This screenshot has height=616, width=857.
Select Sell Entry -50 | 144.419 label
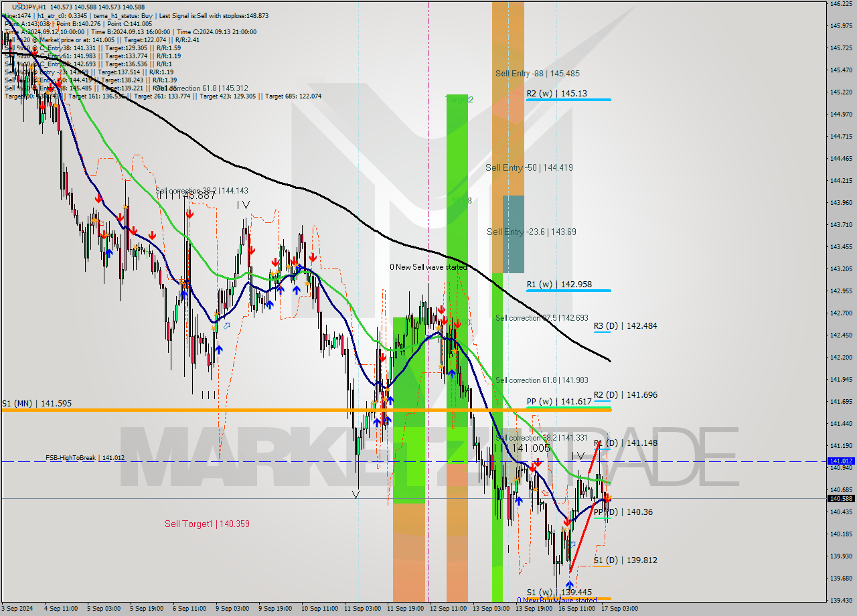[x=529, y=168]
